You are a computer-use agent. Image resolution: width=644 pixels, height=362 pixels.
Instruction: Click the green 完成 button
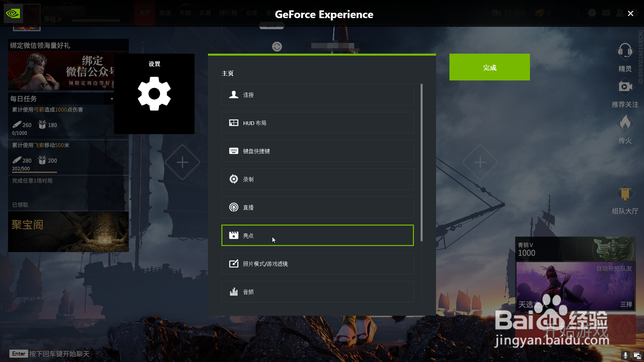[489, 67]
